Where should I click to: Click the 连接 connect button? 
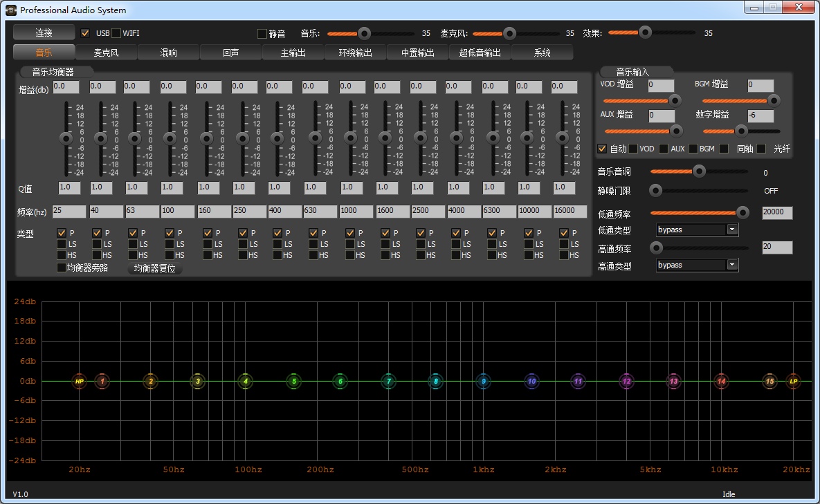coord(44,32)
